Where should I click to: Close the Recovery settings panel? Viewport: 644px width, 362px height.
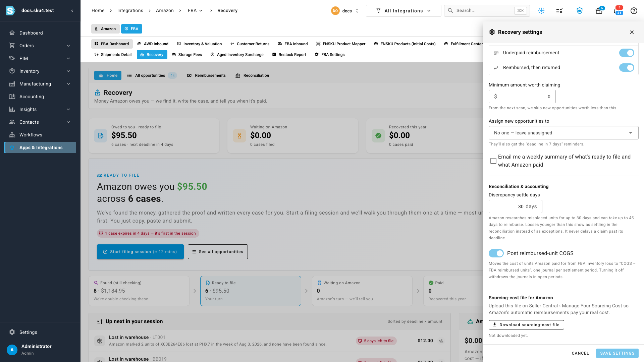click(x=632, y=32)
